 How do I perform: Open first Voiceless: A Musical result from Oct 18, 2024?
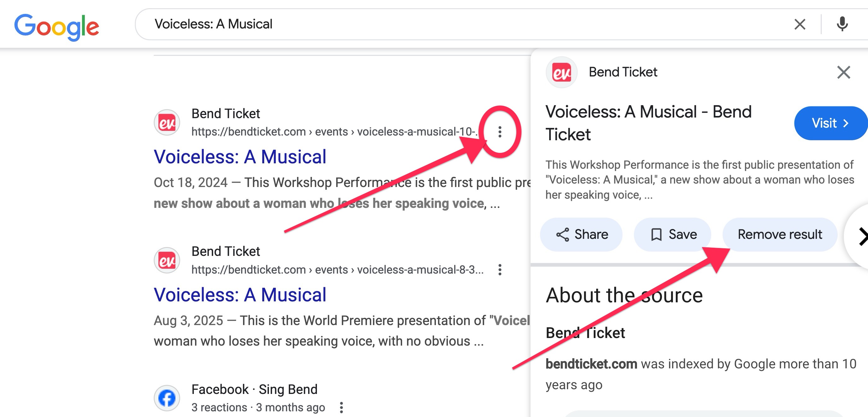coord(240,157)
